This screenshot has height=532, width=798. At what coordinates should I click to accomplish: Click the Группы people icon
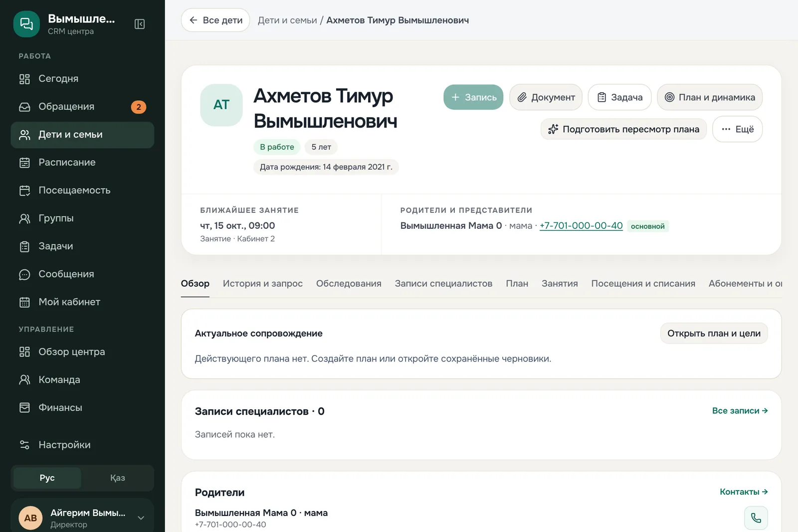(24, 218)
